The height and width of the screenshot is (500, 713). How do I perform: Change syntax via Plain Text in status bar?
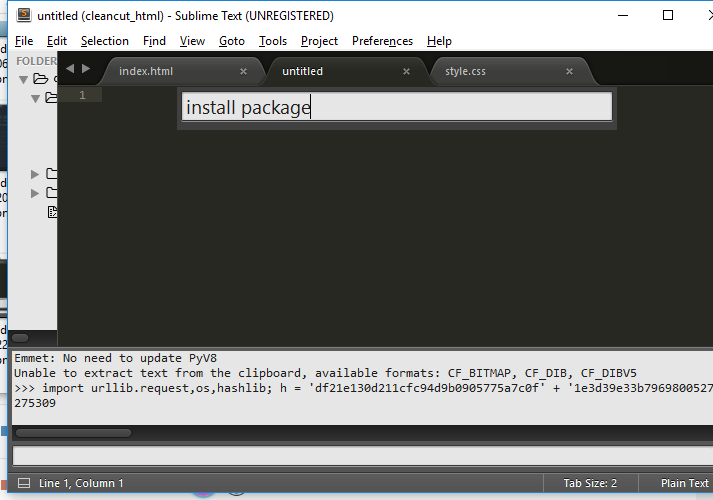point(684,483)
